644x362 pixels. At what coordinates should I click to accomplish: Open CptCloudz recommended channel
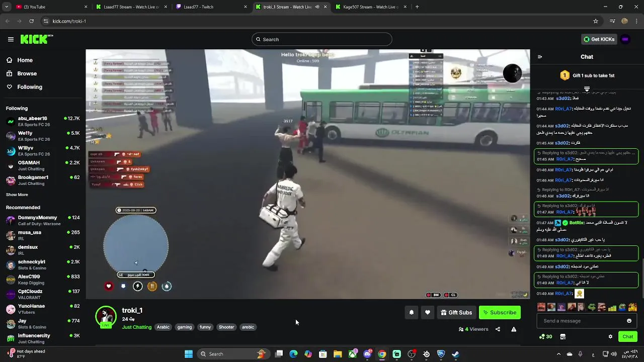click(x=43, y=294)
